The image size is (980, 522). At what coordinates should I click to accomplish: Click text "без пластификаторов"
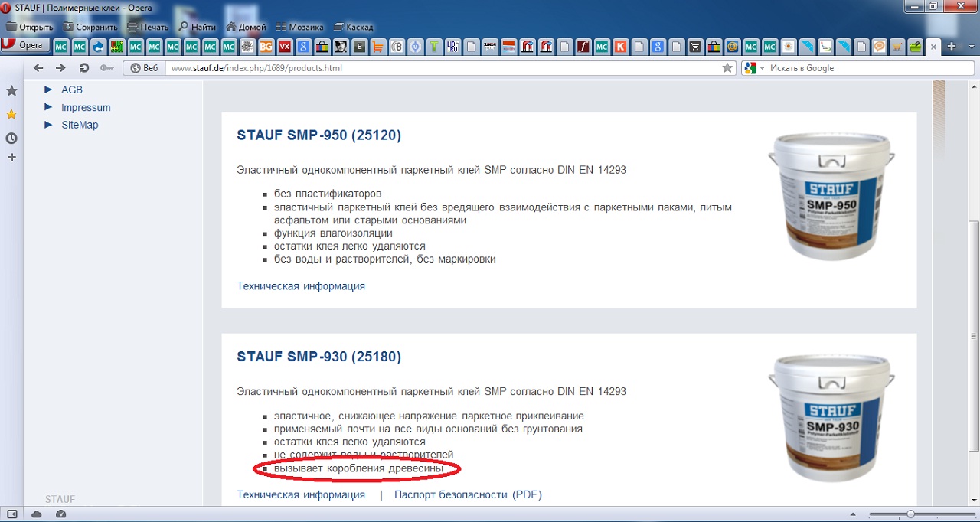[328, 194]
